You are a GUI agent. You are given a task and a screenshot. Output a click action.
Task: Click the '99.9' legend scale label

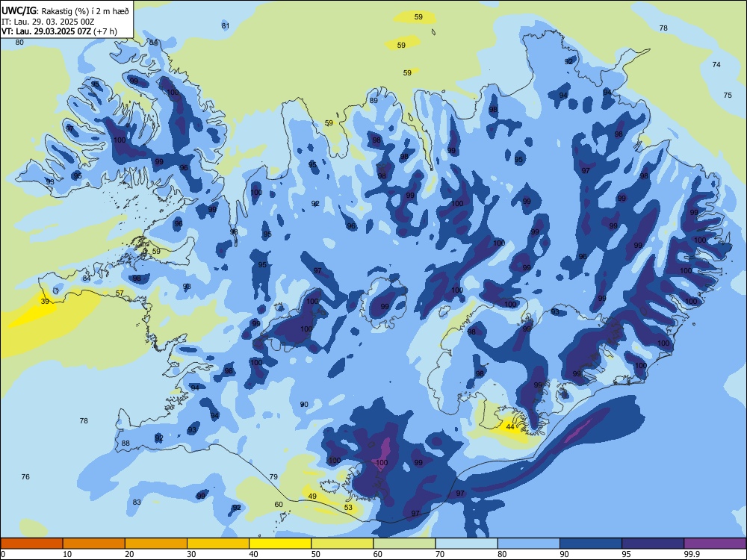click(x=692, y=554)
